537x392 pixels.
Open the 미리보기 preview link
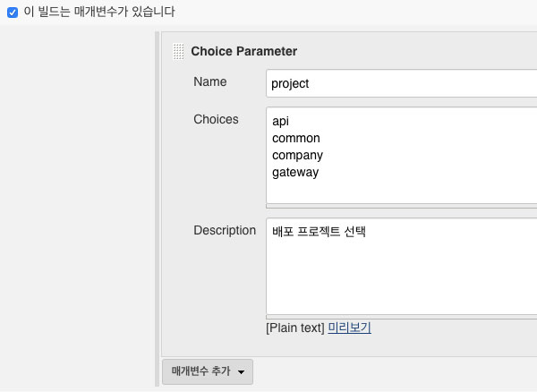tap(349, 328)
